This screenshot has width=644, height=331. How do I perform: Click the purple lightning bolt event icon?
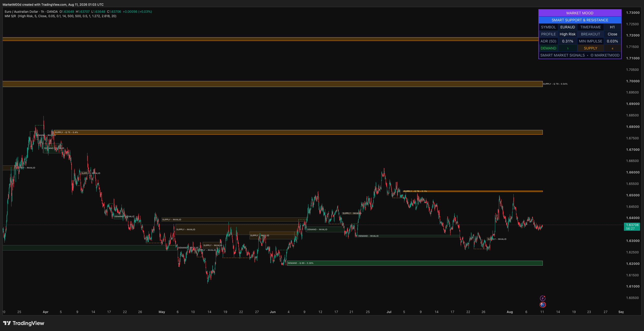tap(543, 298)
